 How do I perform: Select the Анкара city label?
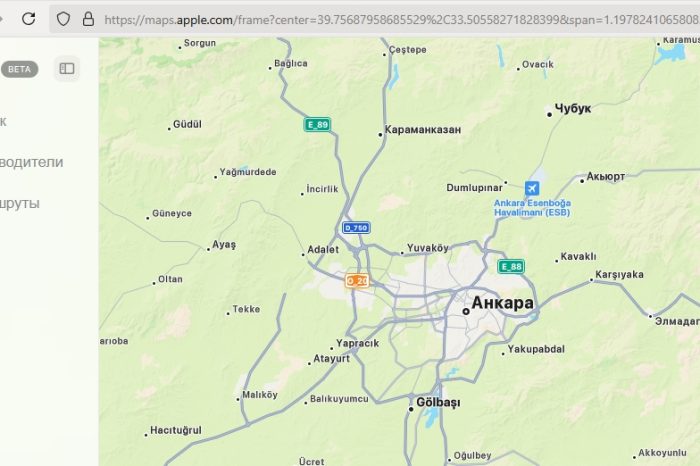coord(502,303)
